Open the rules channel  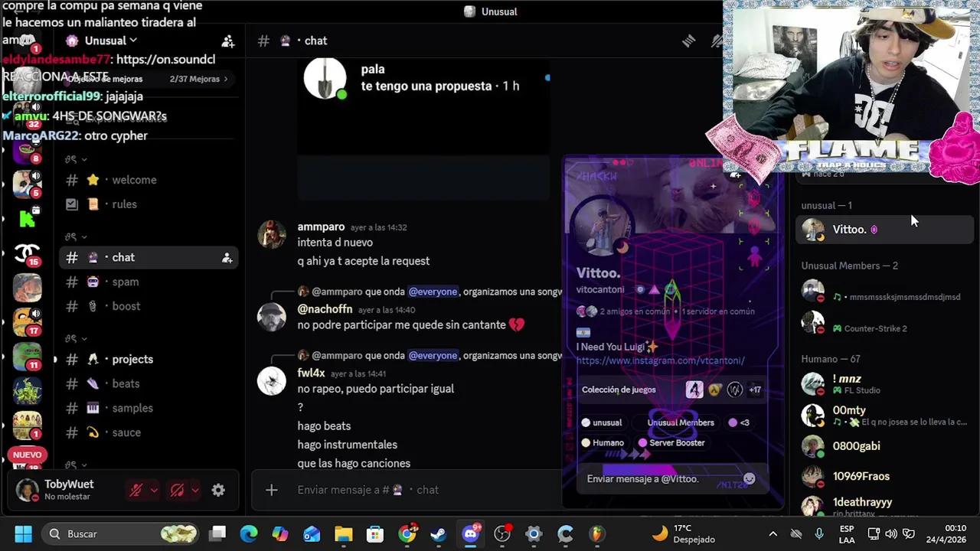(x=148, y=204)
